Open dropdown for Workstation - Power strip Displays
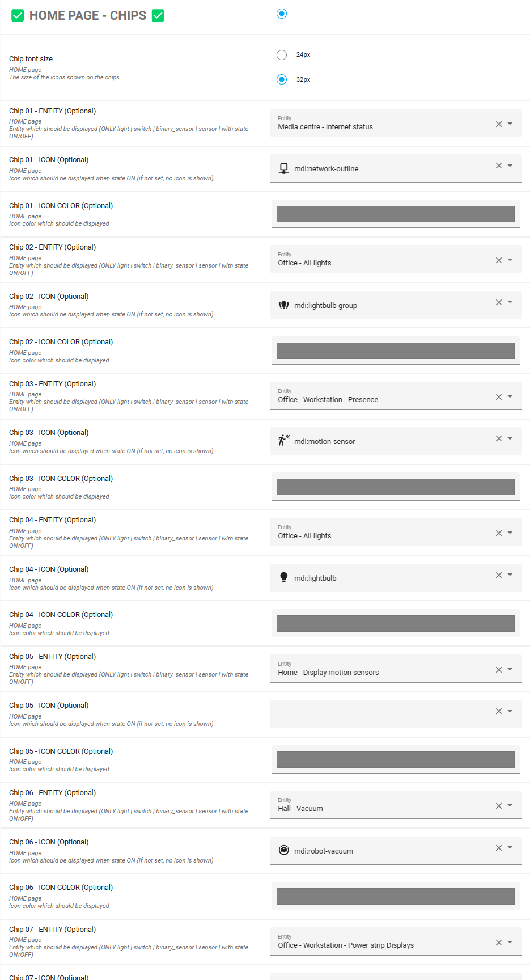This screenshot has height=980, width=530. (510, 943)
